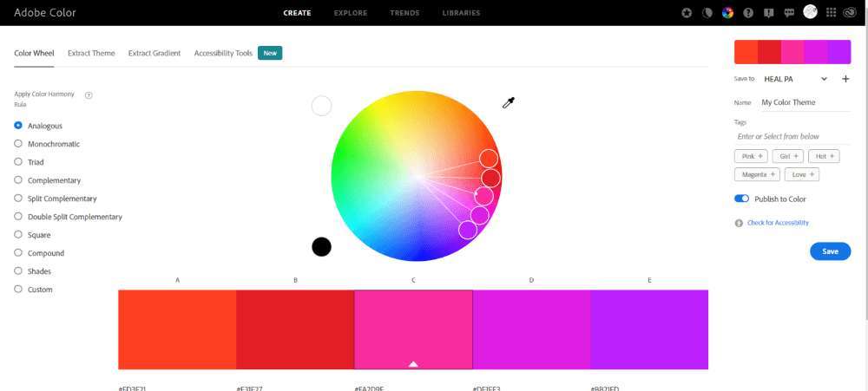Select color swatch E purple
The width and height of the screenshot is (868, 391).
click(649, 329)
